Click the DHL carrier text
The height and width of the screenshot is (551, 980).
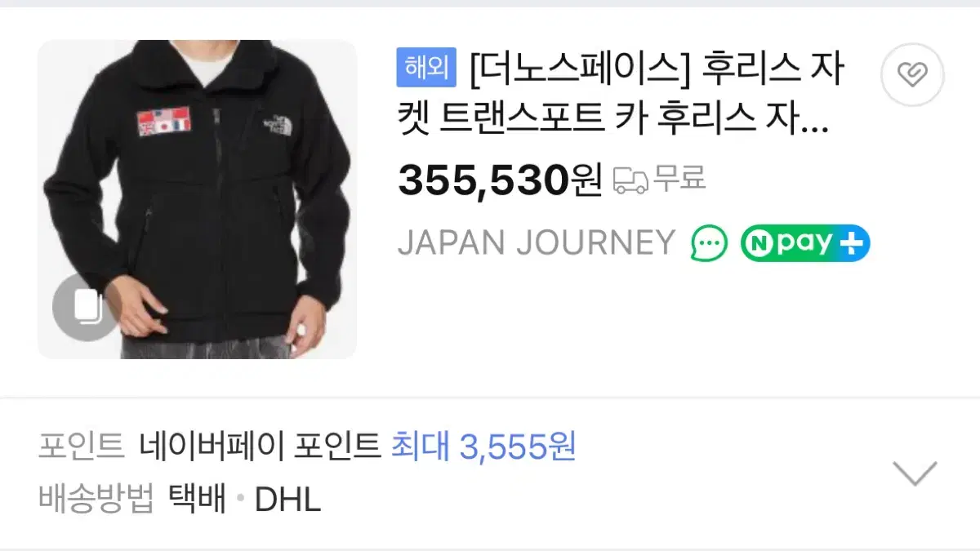click(x=288, y=500)
